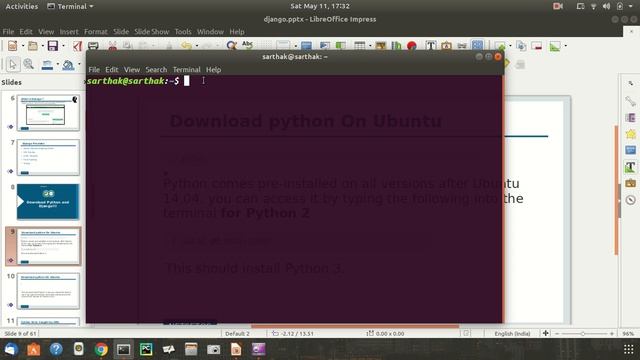Viewport: 640px width, 360px height.
Task: Open dropdown arrow next to New icon
Action: pyautogui.click(x=23, y=46)
